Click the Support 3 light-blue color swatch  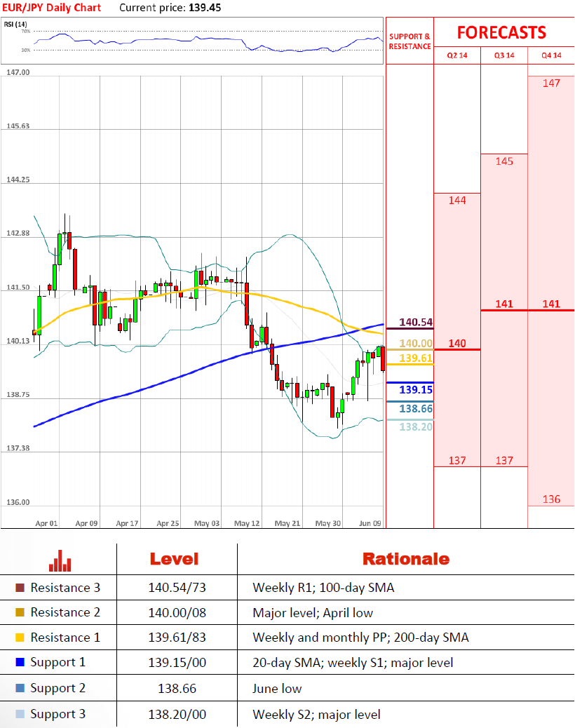[x=20, y=714]
